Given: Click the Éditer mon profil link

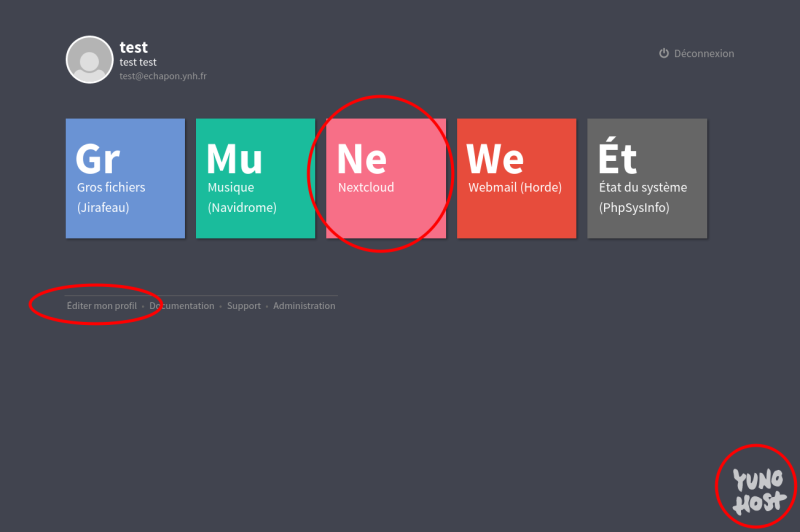Looking at the screenshot, I should pyautogui.click(x=102, y=306).
